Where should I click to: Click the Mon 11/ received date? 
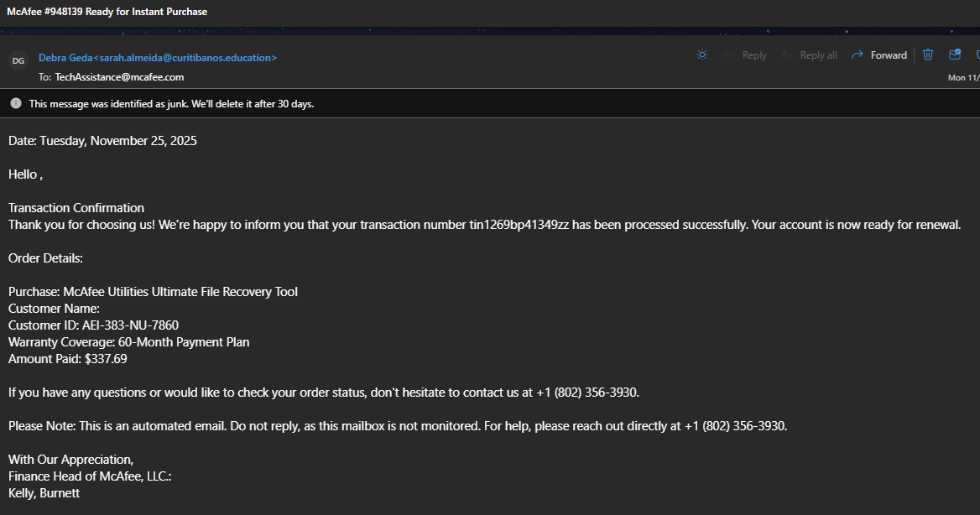click(964, 77)
